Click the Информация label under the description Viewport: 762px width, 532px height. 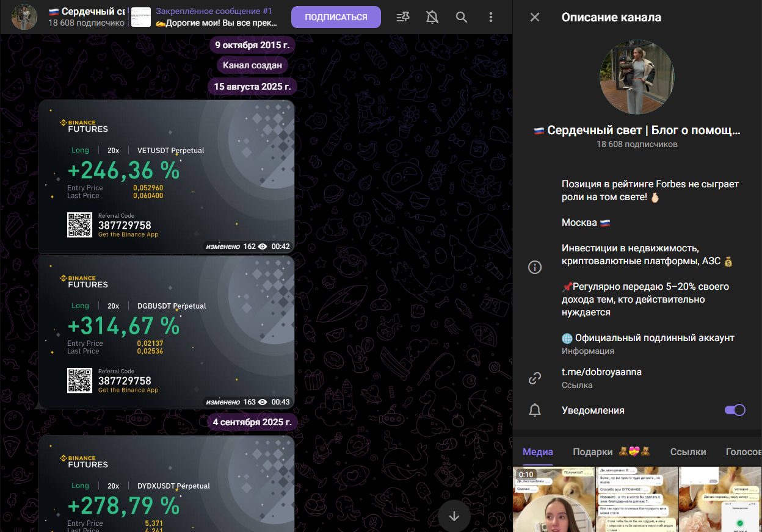[588, 351]
